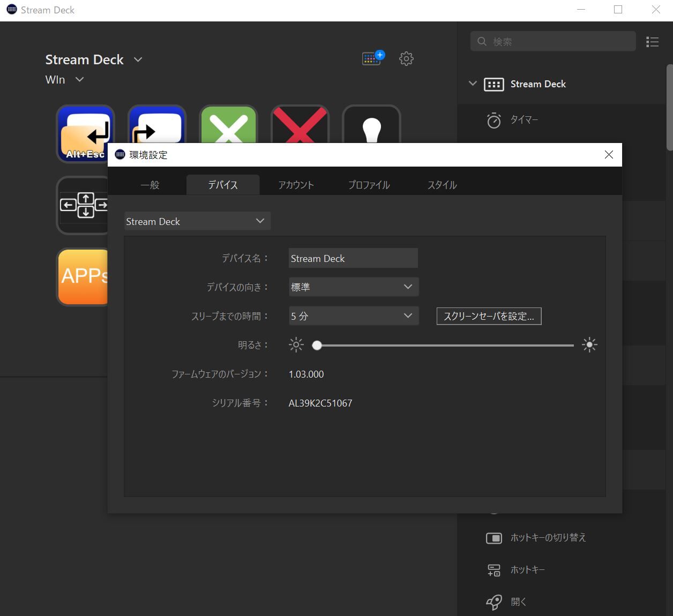Select the green X key
This screenshot has width=673, height=616.
pyautogui.click(x=229, y=124)
